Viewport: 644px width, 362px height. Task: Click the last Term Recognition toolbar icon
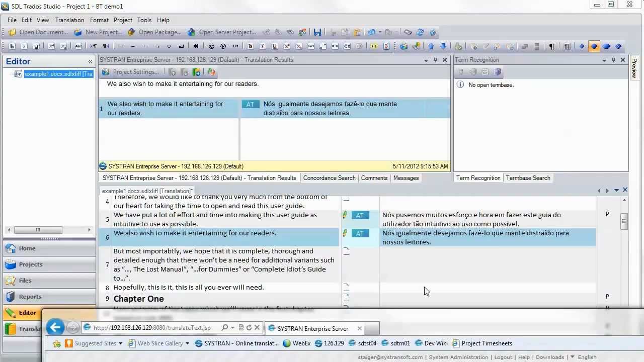pos(497,72)
